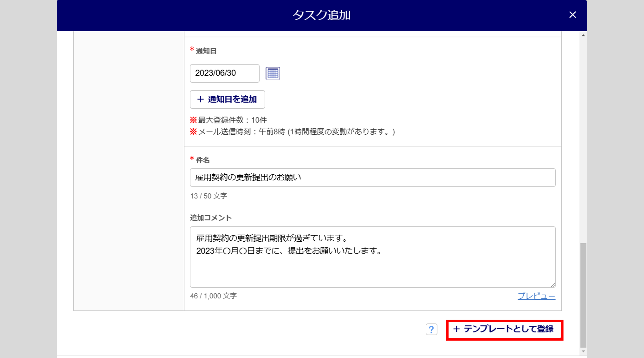This screenshot has width=644, height=358.
Task: Click the 通知日 field label
Action: click(x=206, y=51)
